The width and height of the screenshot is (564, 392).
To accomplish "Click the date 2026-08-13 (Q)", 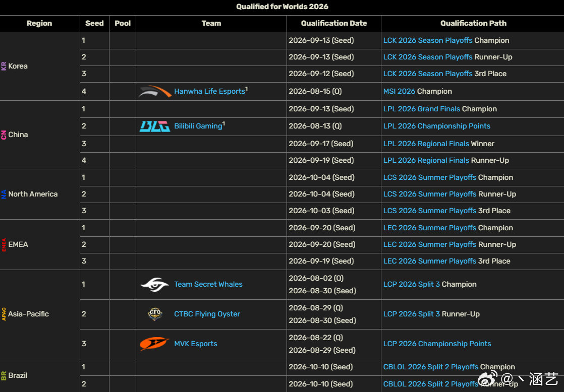I will (x=315, y=126).
